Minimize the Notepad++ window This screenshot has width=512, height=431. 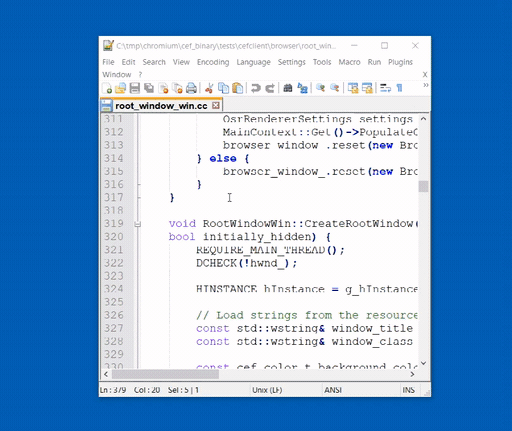tap(354, 46)
